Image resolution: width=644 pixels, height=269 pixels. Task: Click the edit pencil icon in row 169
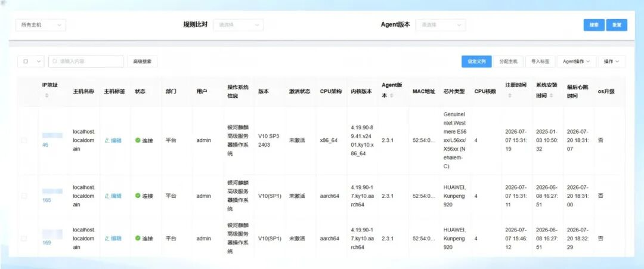107,239
